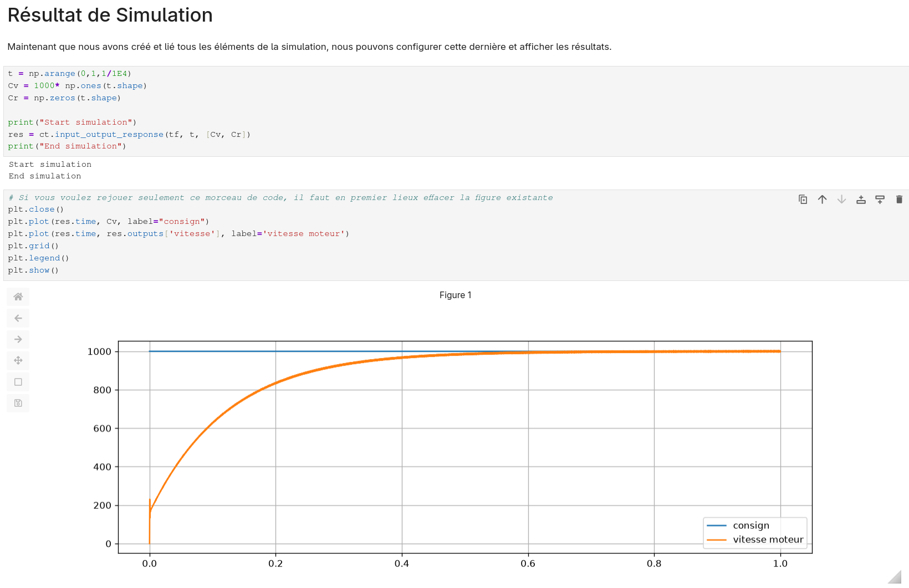Move the cell up with arrow icon
The image size is (909, 588).
point(822,200)
